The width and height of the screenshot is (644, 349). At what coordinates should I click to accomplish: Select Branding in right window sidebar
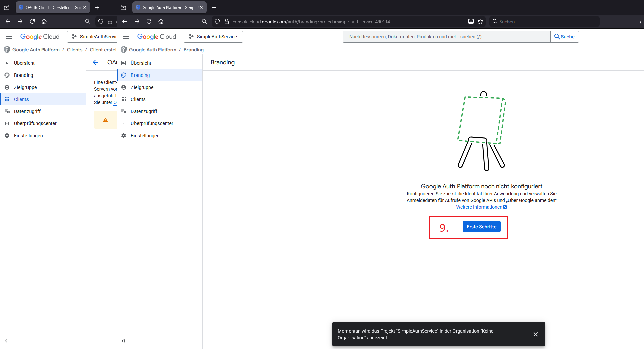pos(160,75)
